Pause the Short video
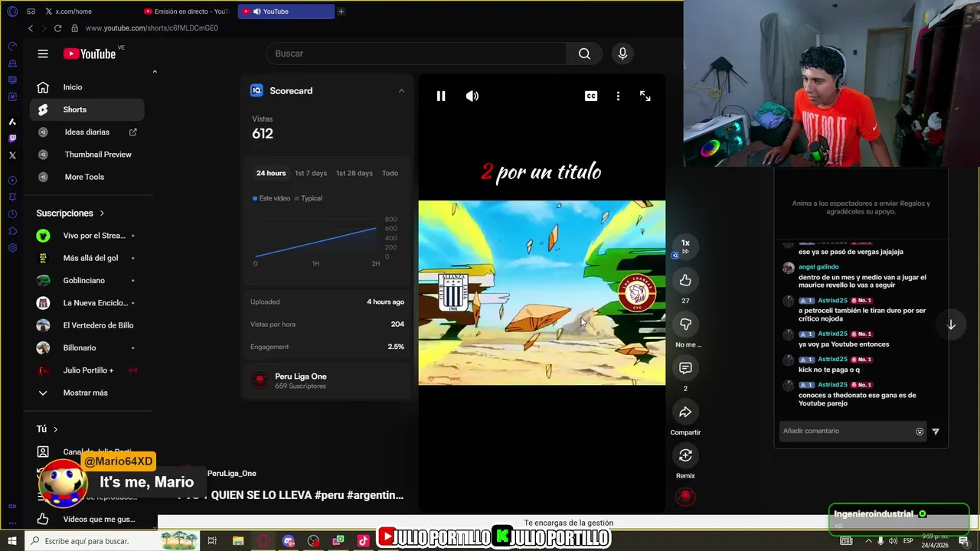 click(x=441, y=96)
